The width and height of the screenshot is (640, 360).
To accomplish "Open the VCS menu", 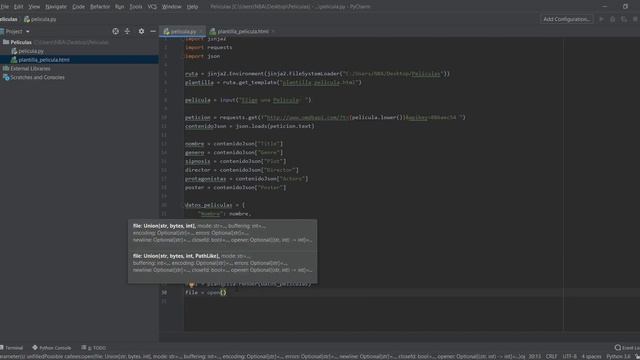I will coord(152,7).
